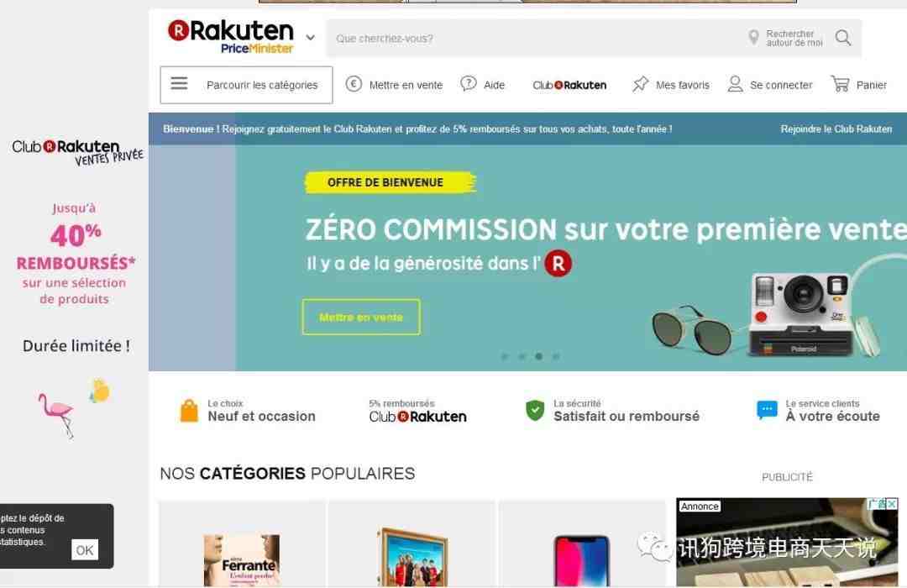Open the shopping cart Panier icon
Image resolution: width=907 pixels, height=588 pixels.
tap(840, 84)
